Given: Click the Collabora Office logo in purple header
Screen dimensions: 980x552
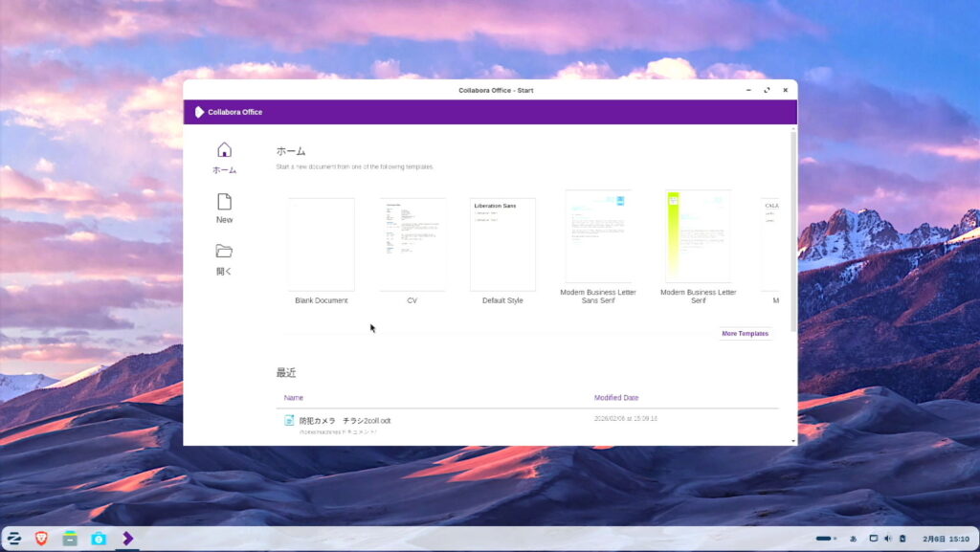Looking at the screenshot, I should [200, 112].
